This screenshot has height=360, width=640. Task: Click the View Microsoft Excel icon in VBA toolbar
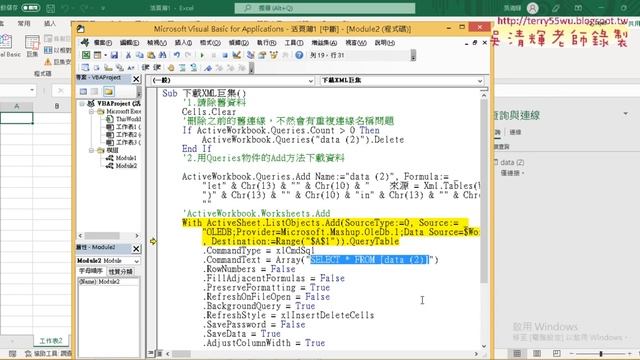coord(86,55)
